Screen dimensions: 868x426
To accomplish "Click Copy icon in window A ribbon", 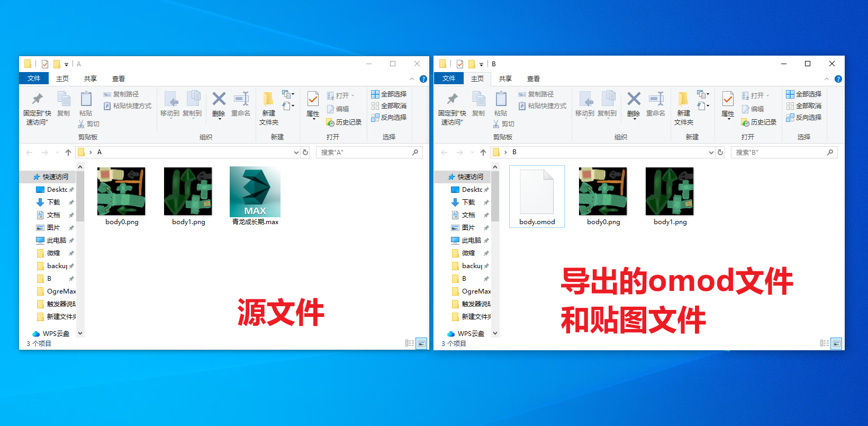I will [64, 104].
